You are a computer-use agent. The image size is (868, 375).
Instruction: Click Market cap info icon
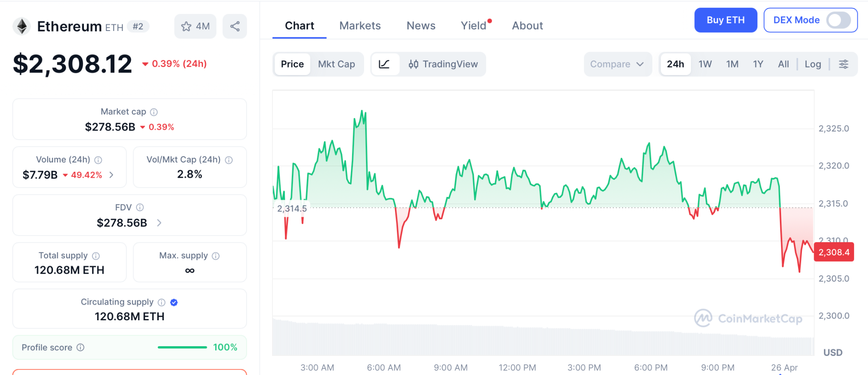(x=154, y=112)
